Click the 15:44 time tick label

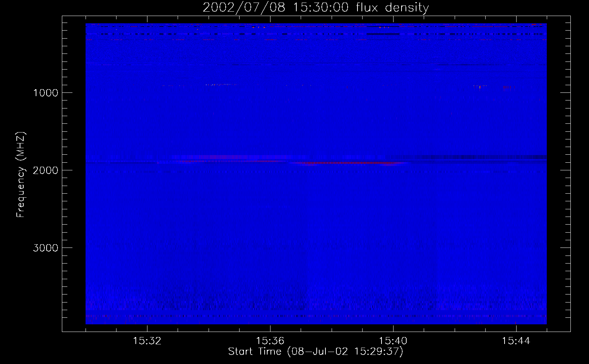[x=516, y=341]
